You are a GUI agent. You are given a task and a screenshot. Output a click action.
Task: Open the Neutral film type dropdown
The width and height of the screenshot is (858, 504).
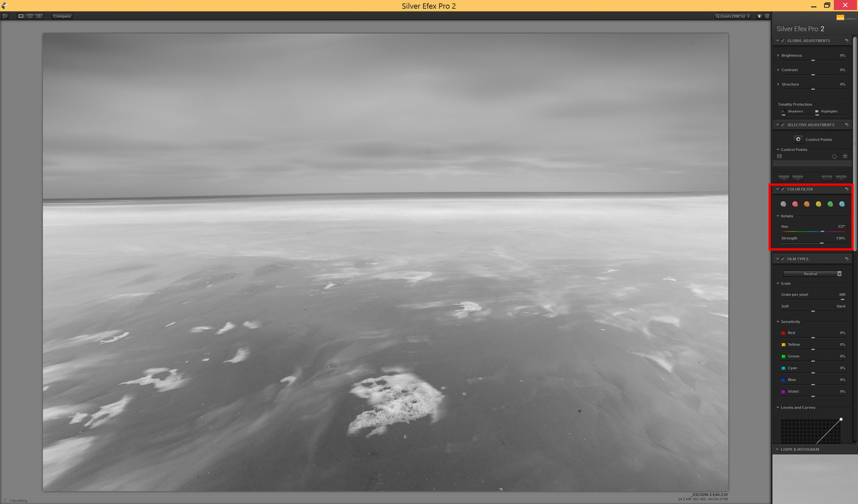click(813, 274)
